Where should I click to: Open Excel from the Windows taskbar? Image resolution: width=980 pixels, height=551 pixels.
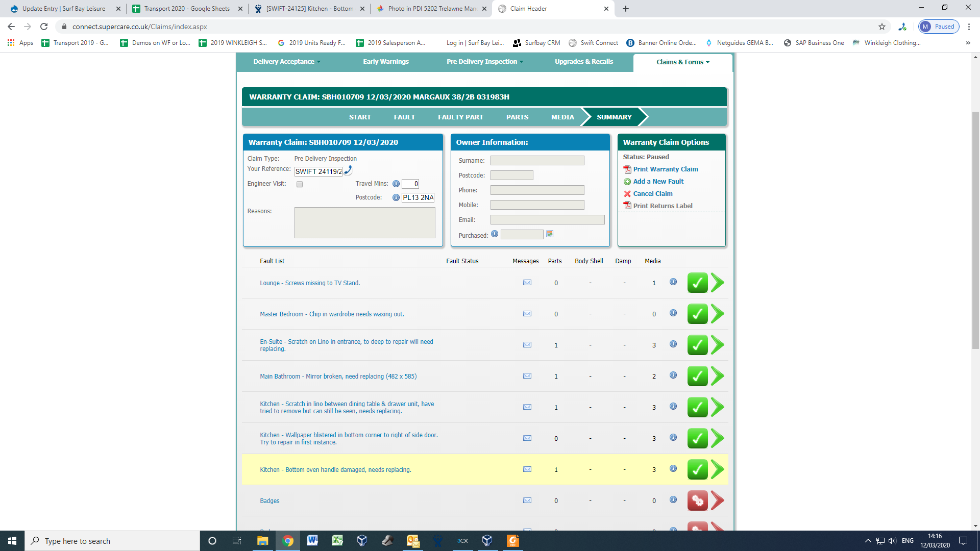click(x=337, y=541)
